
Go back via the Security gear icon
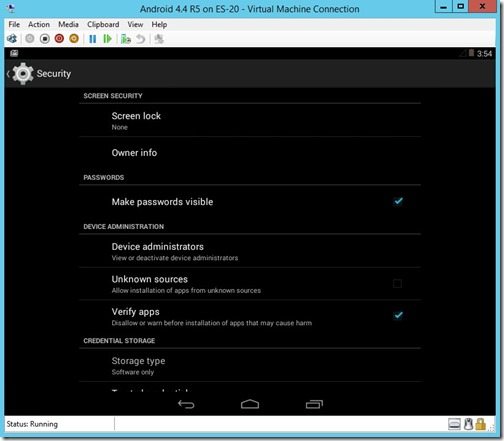click(22, 73)
